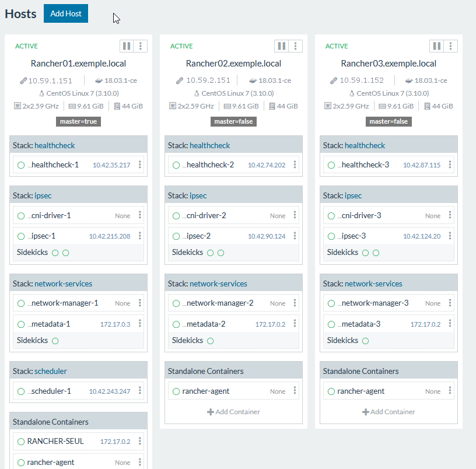The width and height of the screenshot is (476, 469).
Task: Pause the Rancher03.exemple.local host
Action: (x=437, y=46)
